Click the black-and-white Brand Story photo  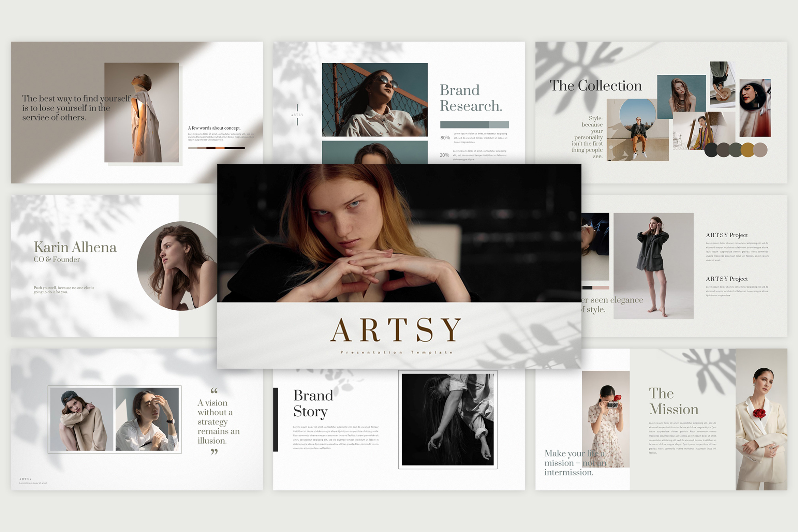(447, 419)
